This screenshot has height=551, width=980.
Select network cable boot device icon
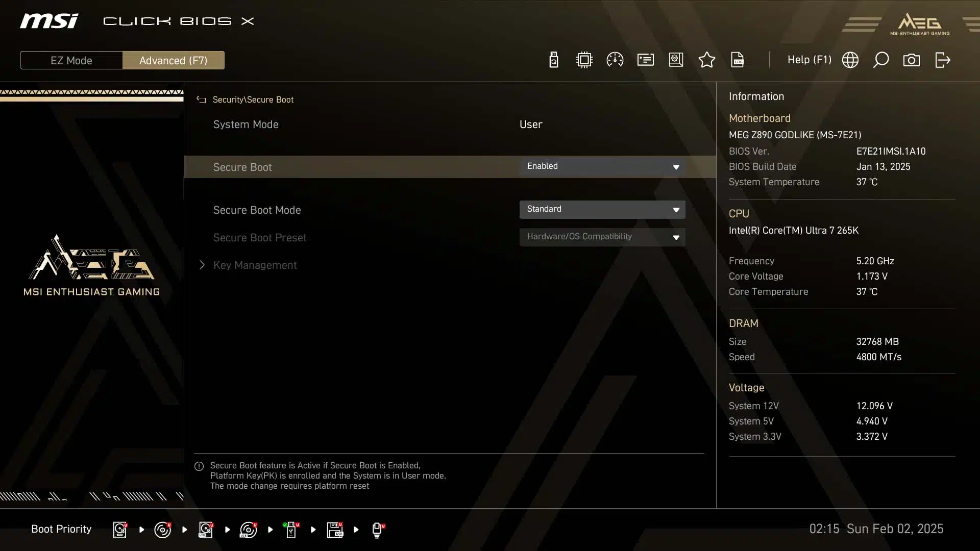point(378,531)
